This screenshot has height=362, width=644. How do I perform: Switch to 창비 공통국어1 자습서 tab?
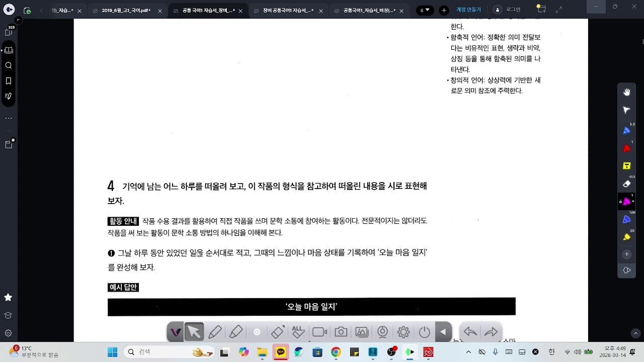click(288, 10)
